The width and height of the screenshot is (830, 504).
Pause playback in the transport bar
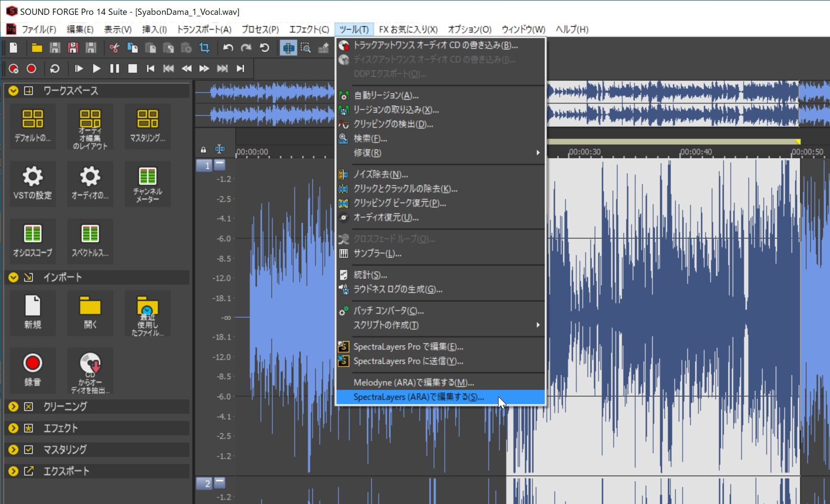coord(114,68)
